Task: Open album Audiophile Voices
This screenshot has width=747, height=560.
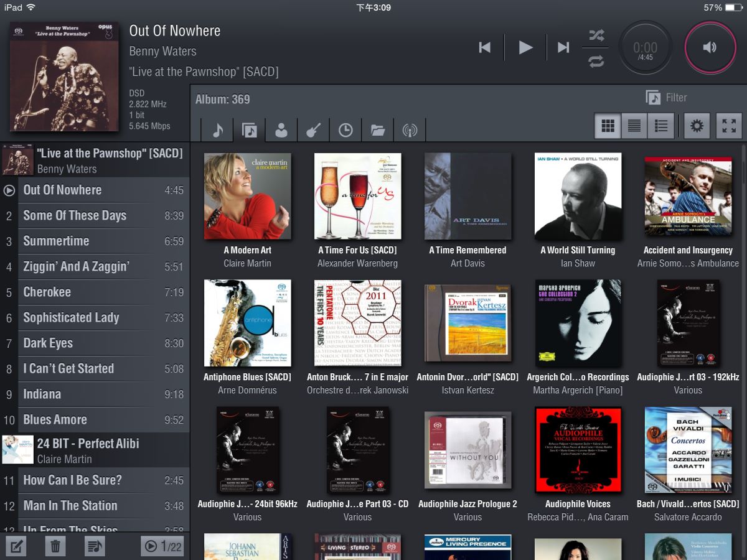Action: pyautogui.click(x=578, y=450)
